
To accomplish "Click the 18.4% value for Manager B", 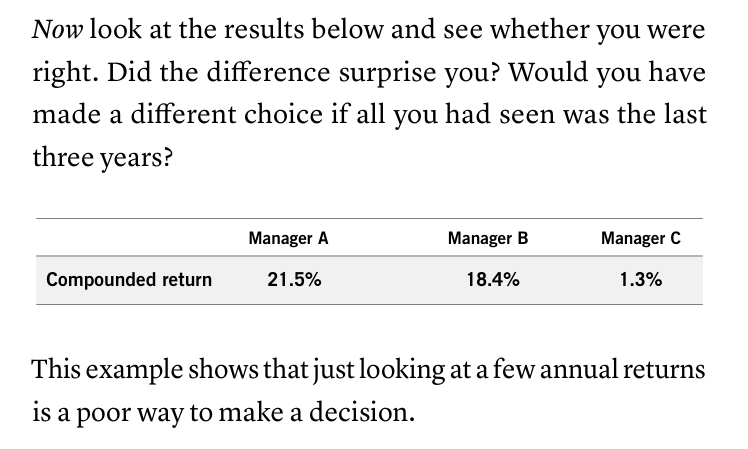I will (493, 280).
